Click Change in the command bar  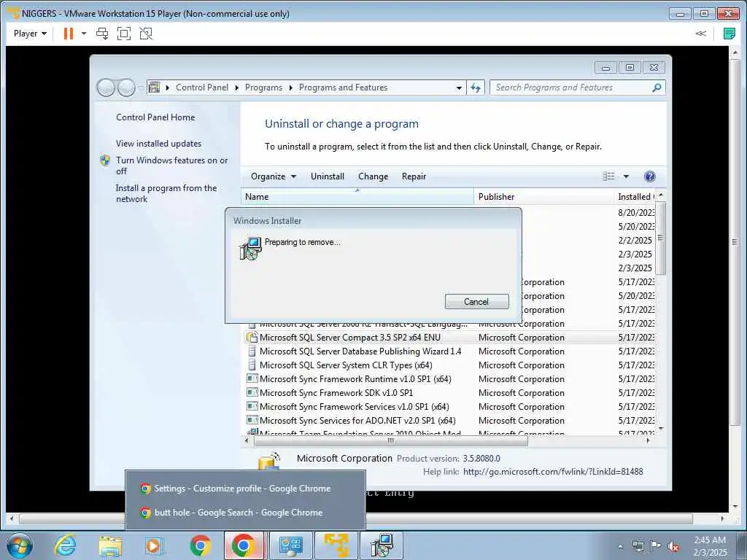click(x=373, y=176)
